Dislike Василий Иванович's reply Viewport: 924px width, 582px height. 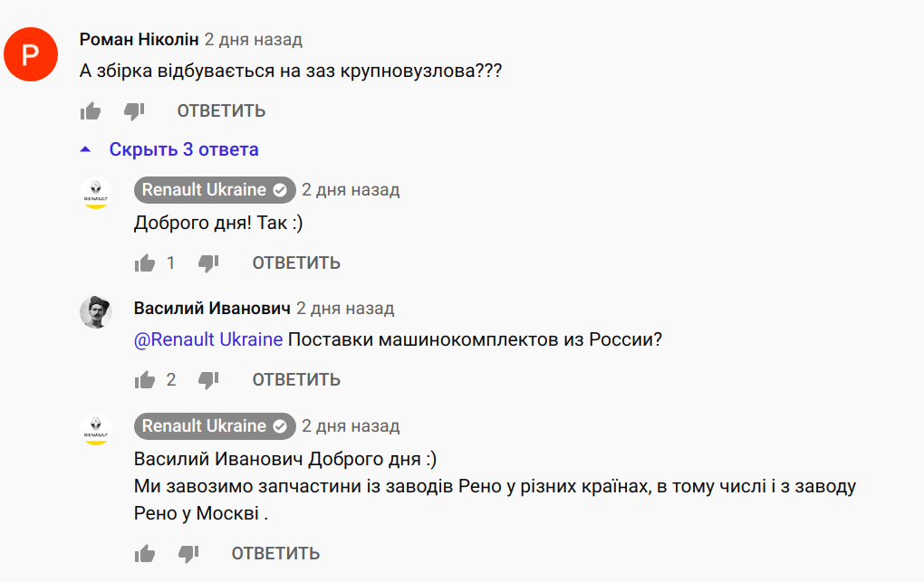208,379
